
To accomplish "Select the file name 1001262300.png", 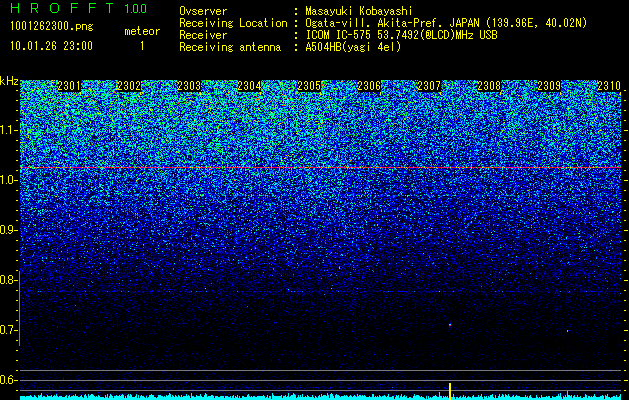I will pos(52,27).
